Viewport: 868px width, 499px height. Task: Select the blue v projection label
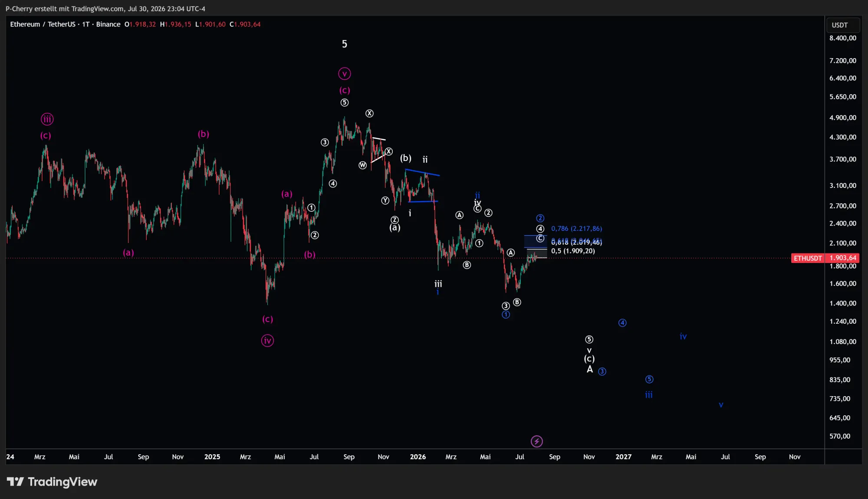tap(721, 405)
